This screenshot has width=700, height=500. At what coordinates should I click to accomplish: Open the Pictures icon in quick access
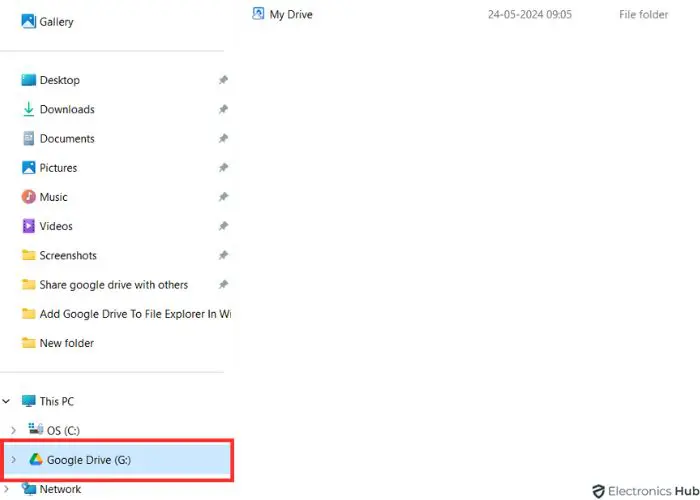29,168
